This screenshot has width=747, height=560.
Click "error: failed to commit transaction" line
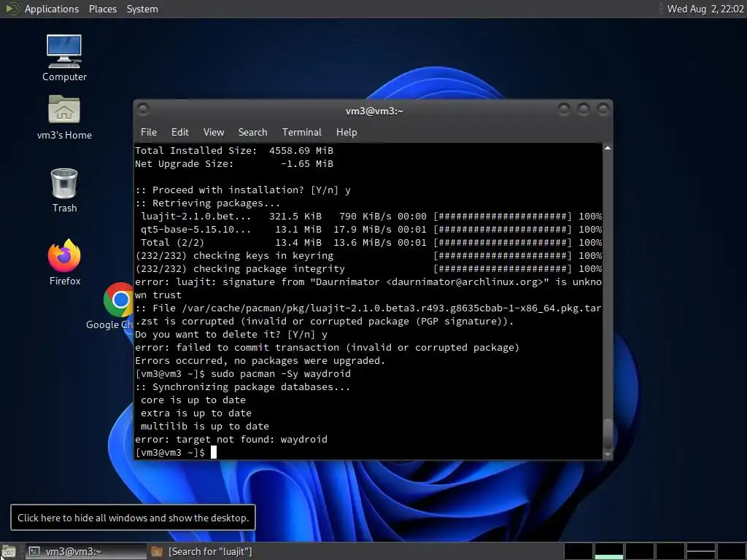coord(327,347)
